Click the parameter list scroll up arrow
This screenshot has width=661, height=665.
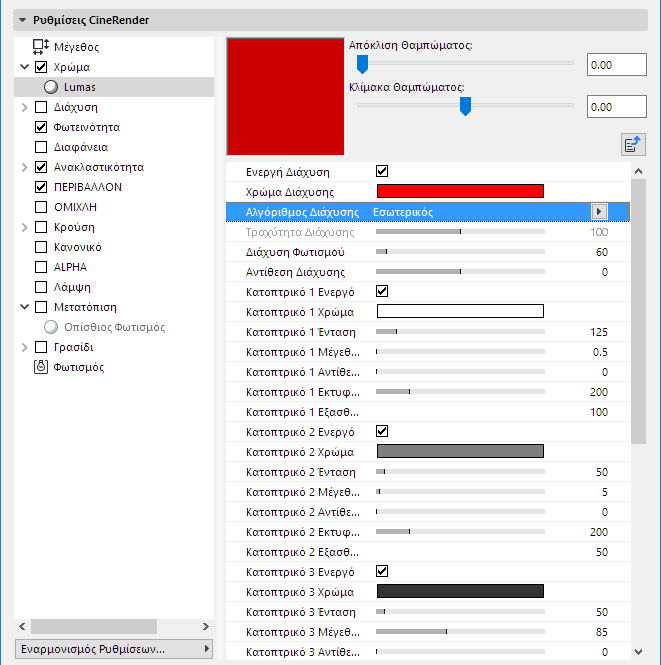(639, 171)
